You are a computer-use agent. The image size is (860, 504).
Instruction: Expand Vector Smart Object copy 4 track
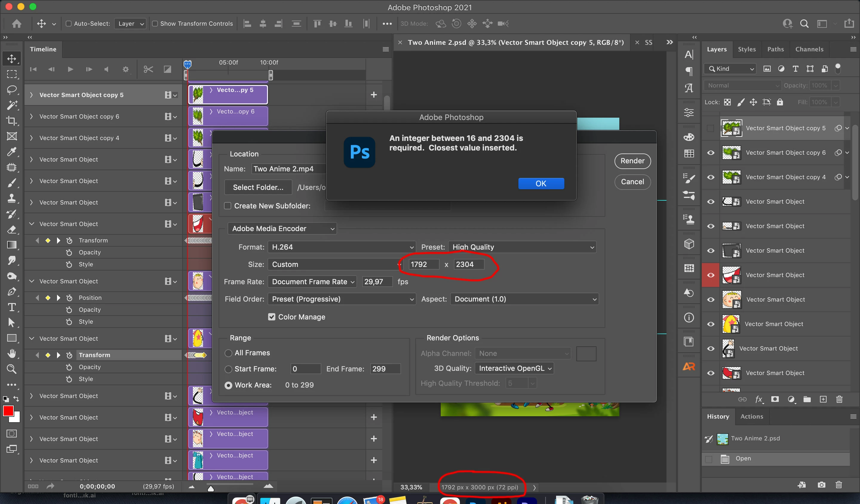click(x=31, y=138)
